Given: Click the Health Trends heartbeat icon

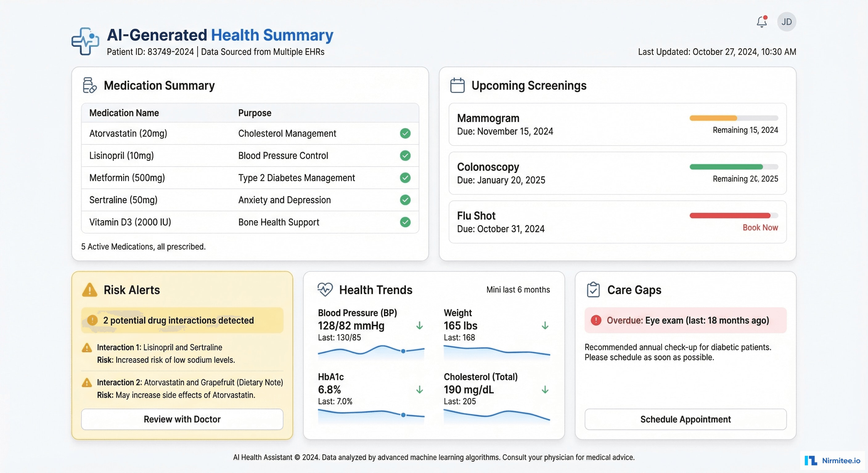Looking at the screenshot, I should pyautogui.click(x=325, y=289).
